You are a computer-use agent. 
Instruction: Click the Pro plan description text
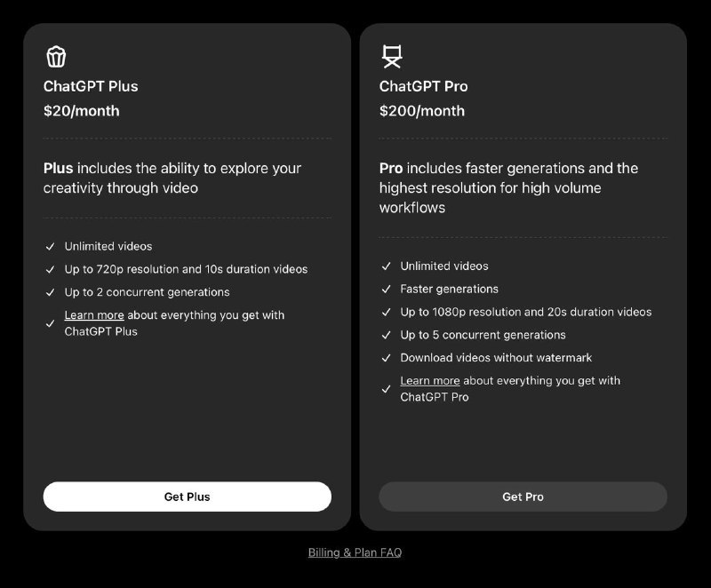tap(508, 187)
